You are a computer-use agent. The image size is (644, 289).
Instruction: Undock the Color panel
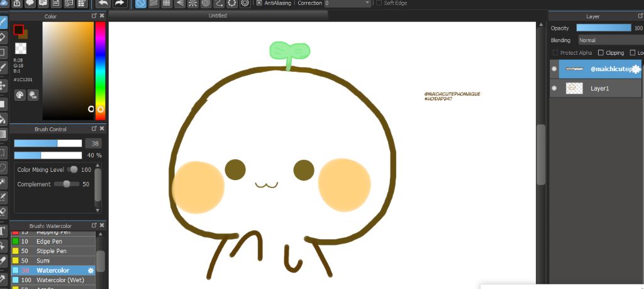click(94, 16)
